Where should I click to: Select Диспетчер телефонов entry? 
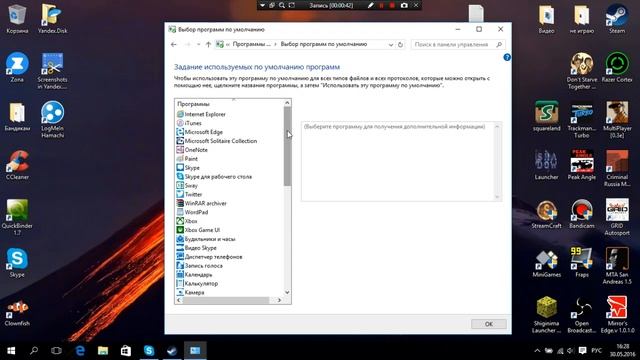(209, 257)
